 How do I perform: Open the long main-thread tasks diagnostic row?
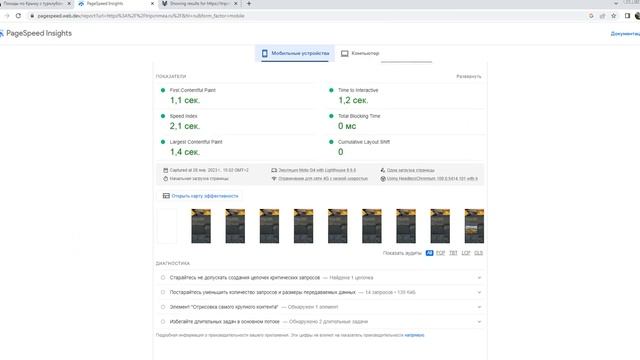[x=320, y=322]
